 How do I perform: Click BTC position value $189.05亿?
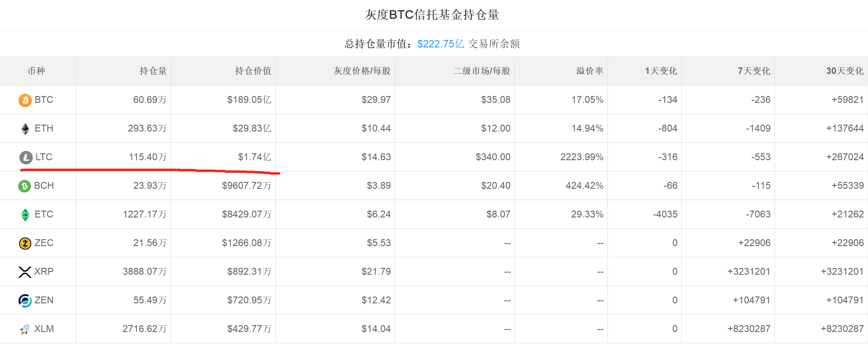coord(249,100)
